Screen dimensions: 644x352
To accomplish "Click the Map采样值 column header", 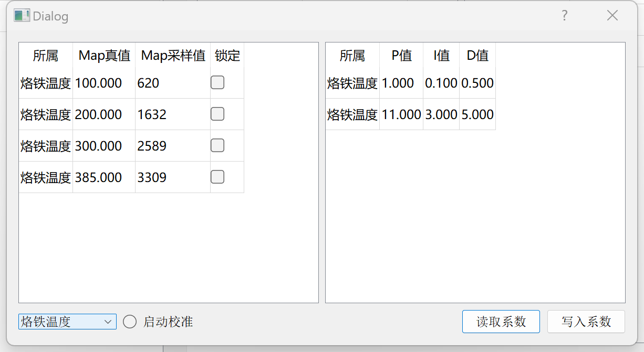I will [173, 55].
